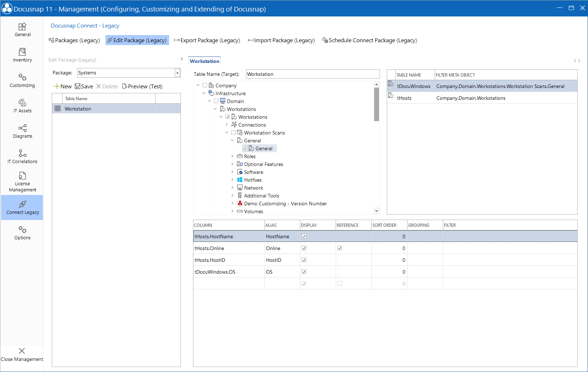Toggle the Company tree checkbox

click(205, 85)
